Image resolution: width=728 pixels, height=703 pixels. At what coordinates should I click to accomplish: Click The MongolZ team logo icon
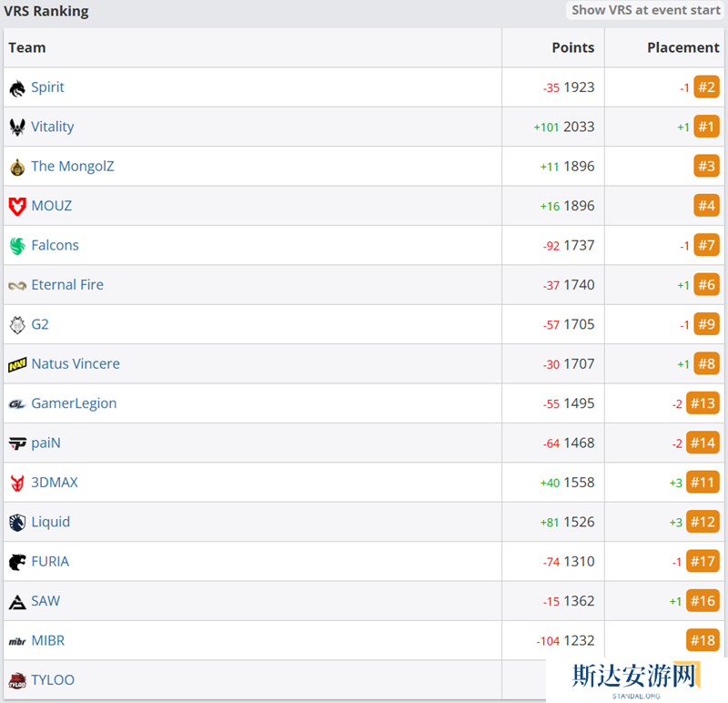(x=17, y=167)
